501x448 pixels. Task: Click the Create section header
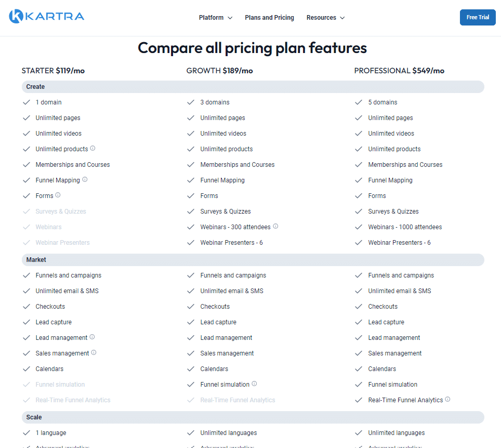pyautogui.click(x=253, y=87)
